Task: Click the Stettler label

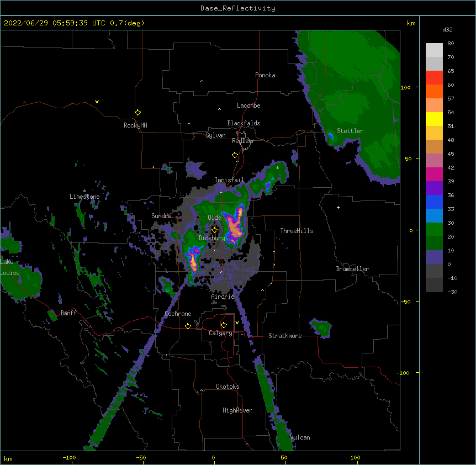Action: pos(350,131)
